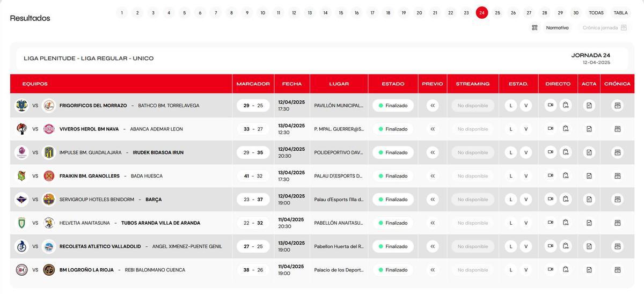Open the crónica for Helvetia Anaitasuna match
The image size is (644, 294).
pyautogui.click(x=618, y=223)
